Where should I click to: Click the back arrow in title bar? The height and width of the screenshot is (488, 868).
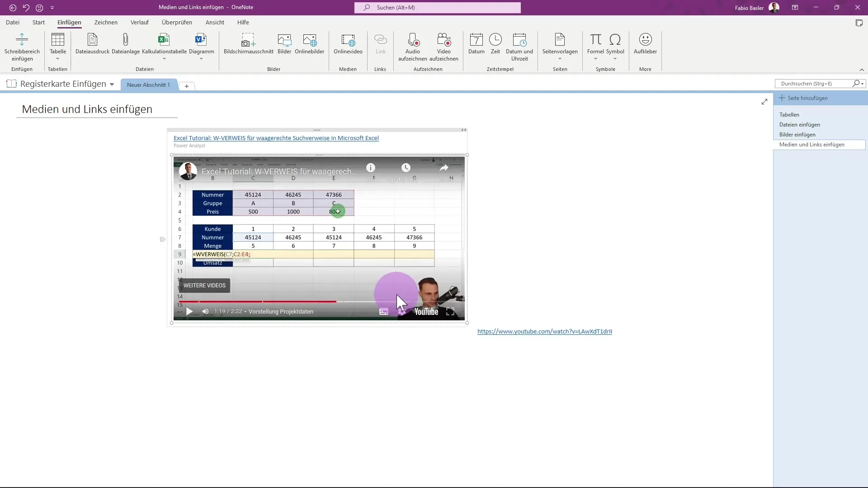[x=13, y=8]
